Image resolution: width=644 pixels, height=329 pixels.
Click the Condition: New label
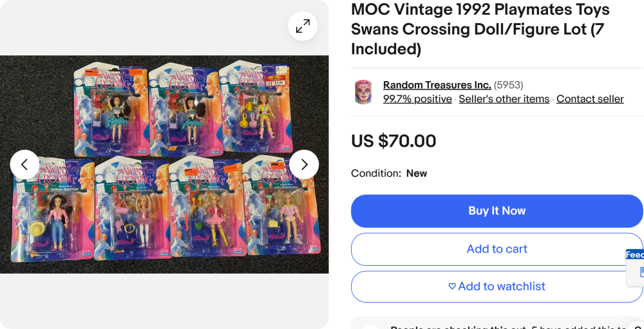click(x=389, y=173)
